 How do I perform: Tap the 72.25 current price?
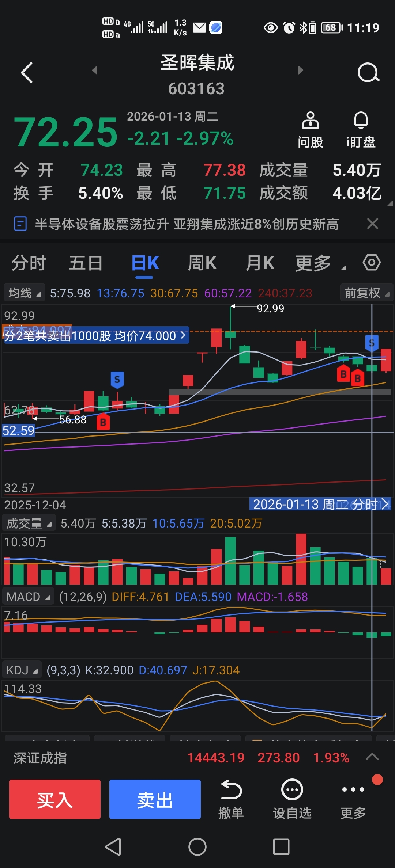(x=65, y=132)
